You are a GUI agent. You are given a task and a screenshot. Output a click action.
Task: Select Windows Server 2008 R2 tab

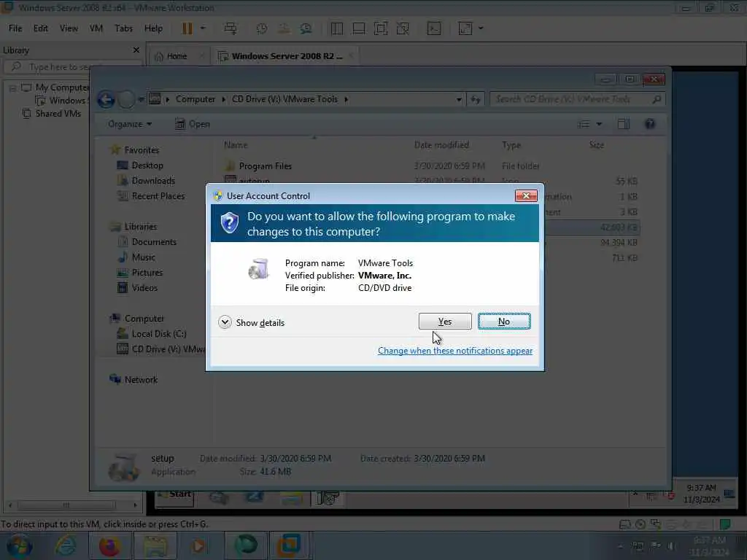coord(287,56)
